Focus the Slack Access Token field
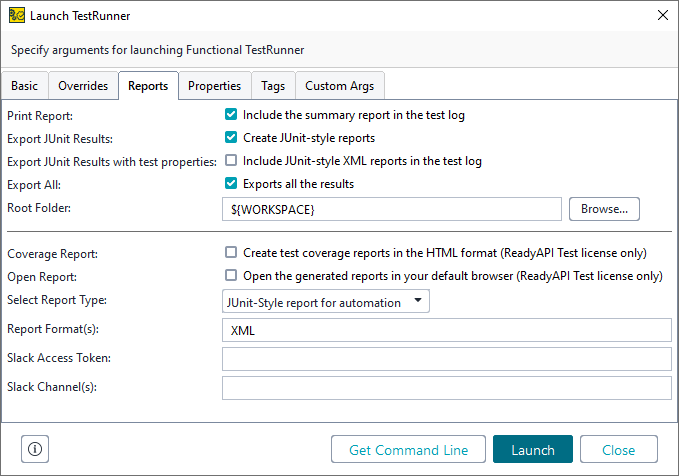 [447, 359]
